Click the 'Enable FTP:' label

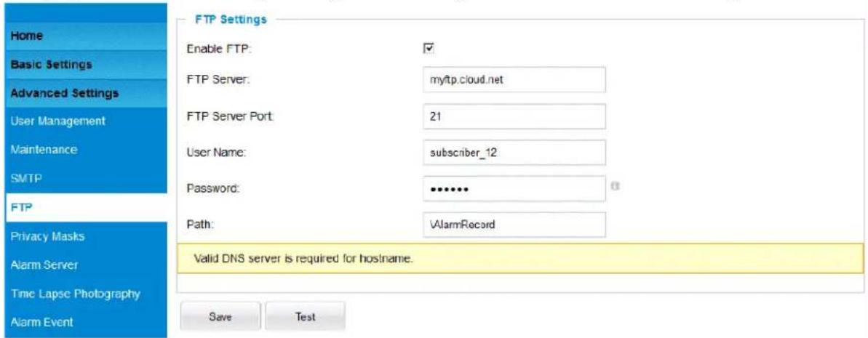tap(220, 49)
